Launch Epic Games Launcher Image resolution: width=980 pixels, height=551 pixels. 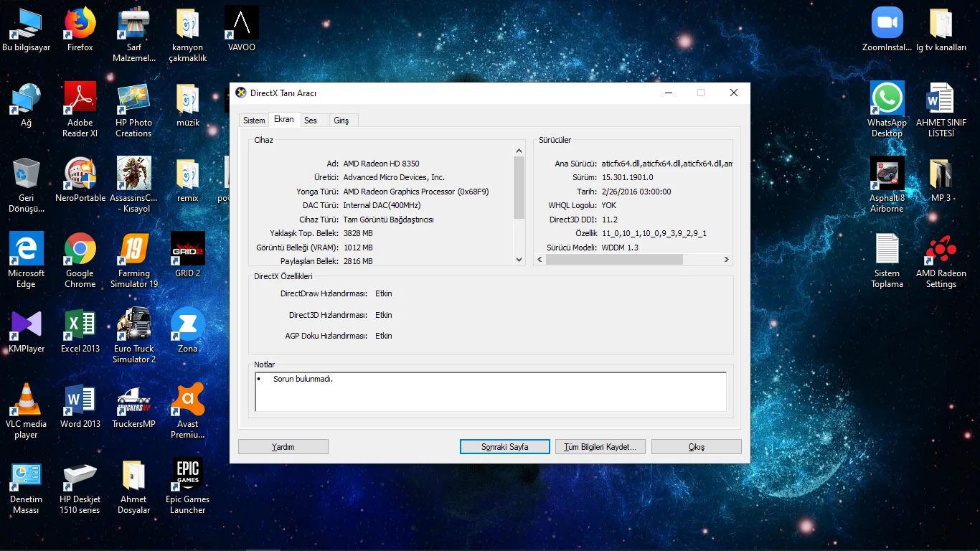[188, 487]
